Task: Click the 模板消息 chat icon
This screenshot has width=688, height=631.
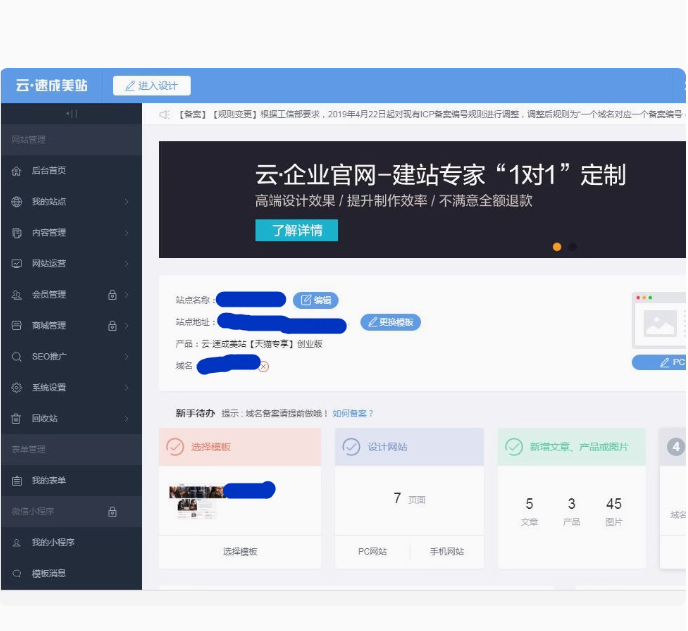Action: click(x=17, y=574)
